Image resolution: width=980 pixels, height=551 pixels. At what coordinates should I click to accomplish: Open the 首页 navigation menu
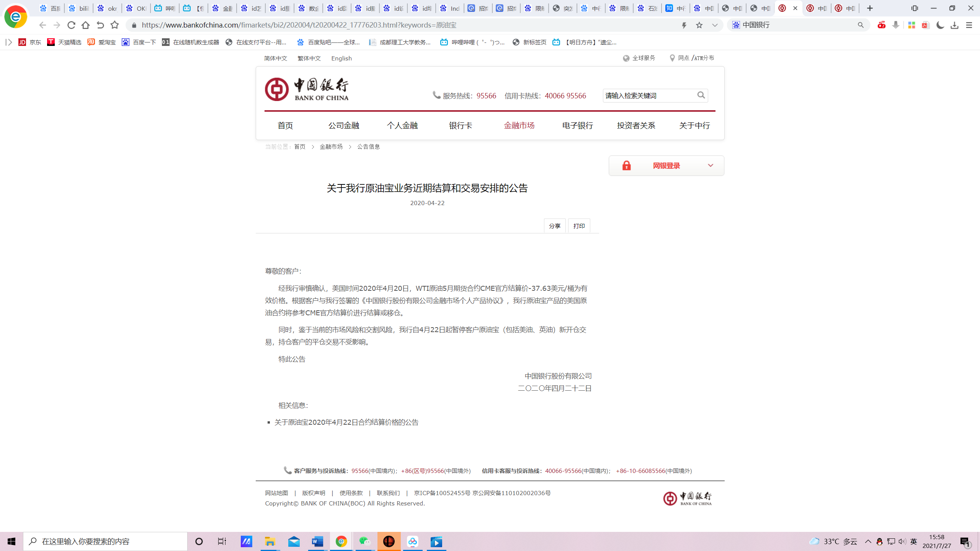point(285,126)
